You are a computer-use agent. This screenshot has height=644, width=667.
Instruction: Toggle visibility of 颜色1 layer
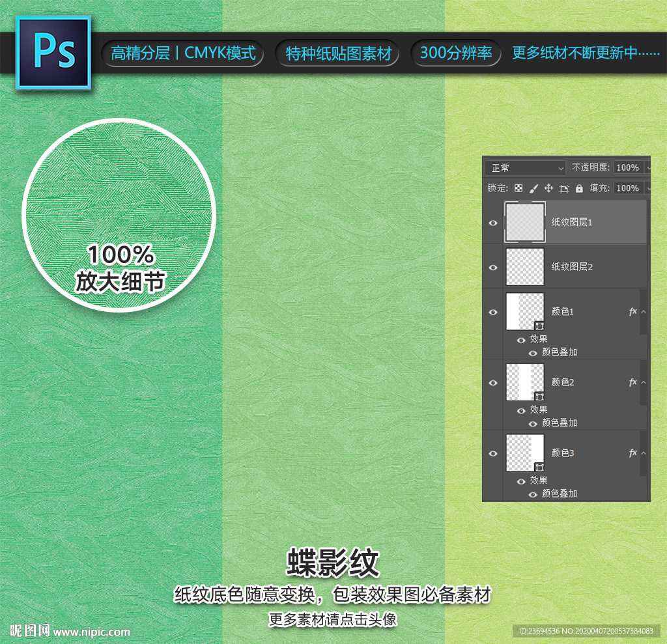click(493, 312)
